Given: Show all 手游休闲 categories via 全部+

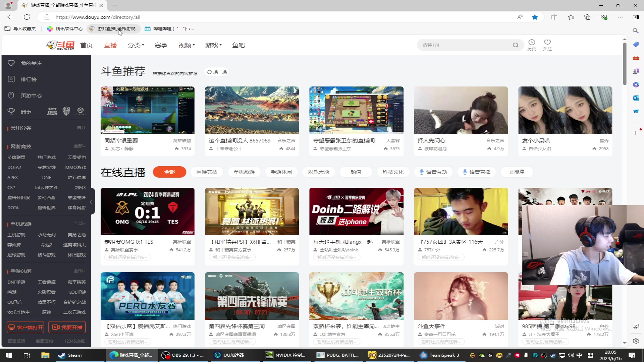Looking at the screenshot, I should [x=80, y=271].
